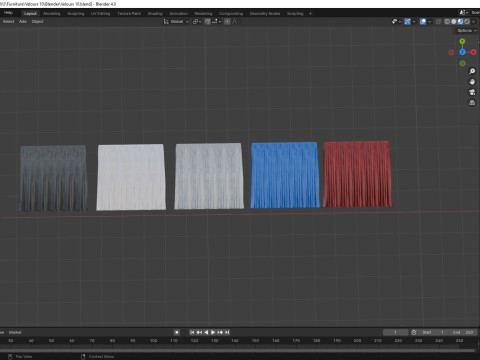Screen dimensions: 480x360
Task: Toggle proportional editing
Action: coord(227,21)
